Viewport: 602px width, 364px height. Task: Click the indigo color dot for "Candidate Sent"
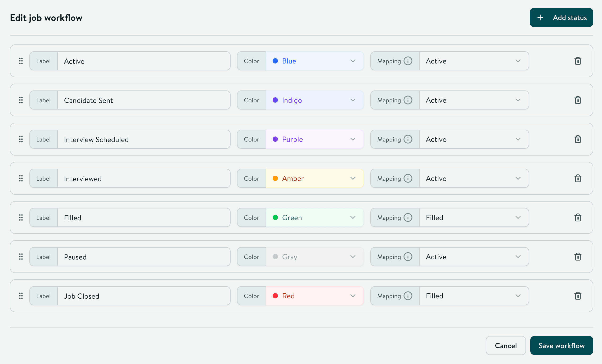[x=276, y=100]
